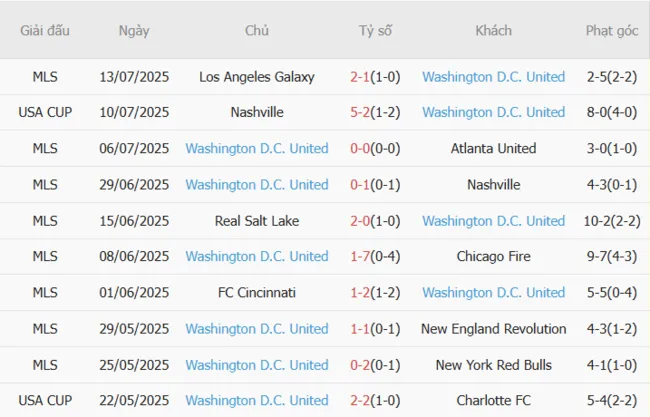
Task: Open Los Angeles Galaxy team link
Action: click(x=257, y=77)
